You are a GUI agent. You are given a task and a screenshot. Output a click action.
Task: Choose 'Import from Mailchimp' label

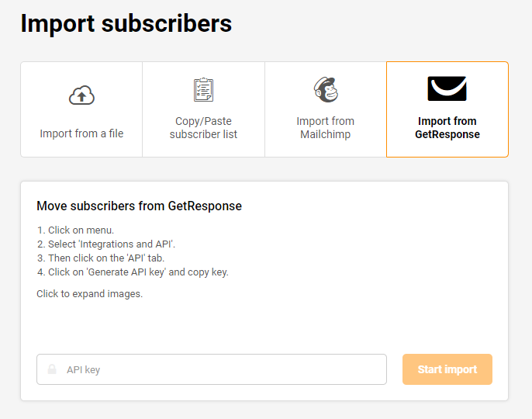click(x=326, y=128)
